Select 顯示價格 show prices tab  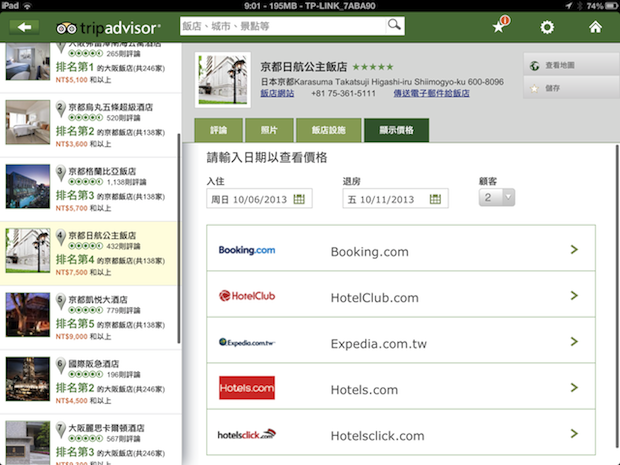click(397, 130)
